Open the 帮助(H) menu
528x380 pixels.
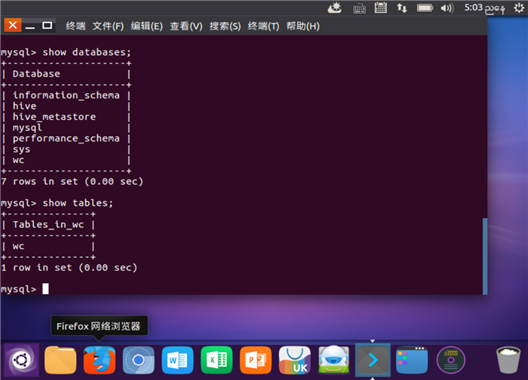303,26
